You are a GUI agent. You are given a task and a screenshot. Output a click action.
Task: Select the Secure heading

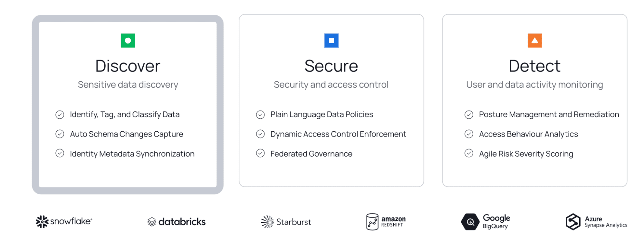click(331, 66)
